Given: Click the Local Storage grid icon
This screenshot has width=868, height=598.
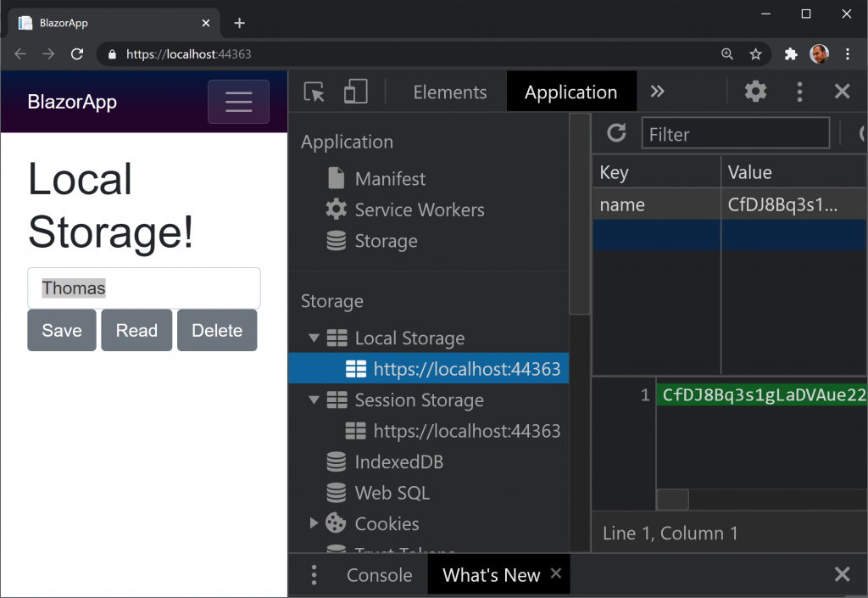Looking at the screenshot, I should click(x=337, y=338).
